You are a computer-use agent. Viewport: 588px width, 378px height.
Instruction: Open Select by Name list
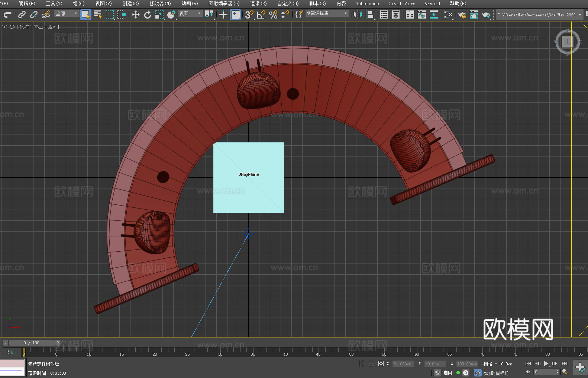(x=98, y=14)
